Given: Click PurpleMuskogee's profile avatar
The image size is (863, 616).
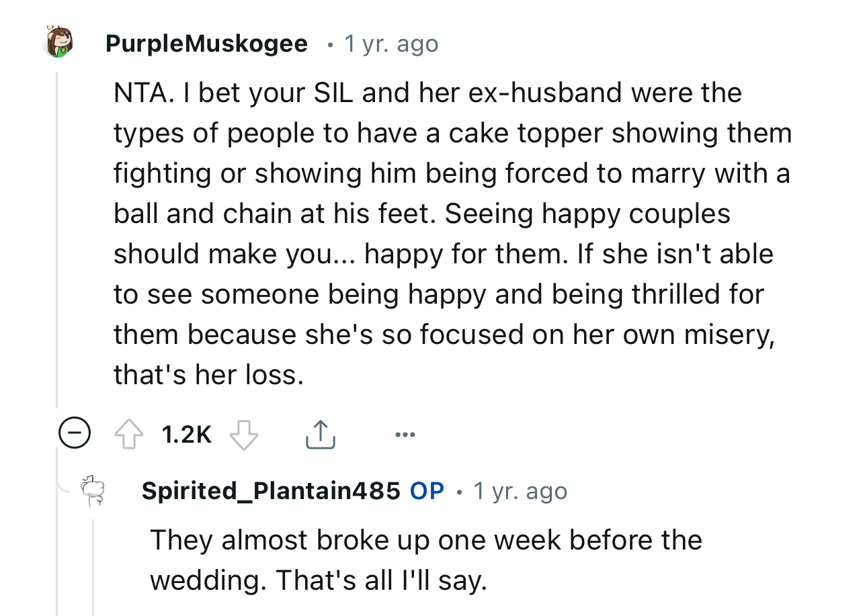Looking at the screenshot, I should (58, 42).
